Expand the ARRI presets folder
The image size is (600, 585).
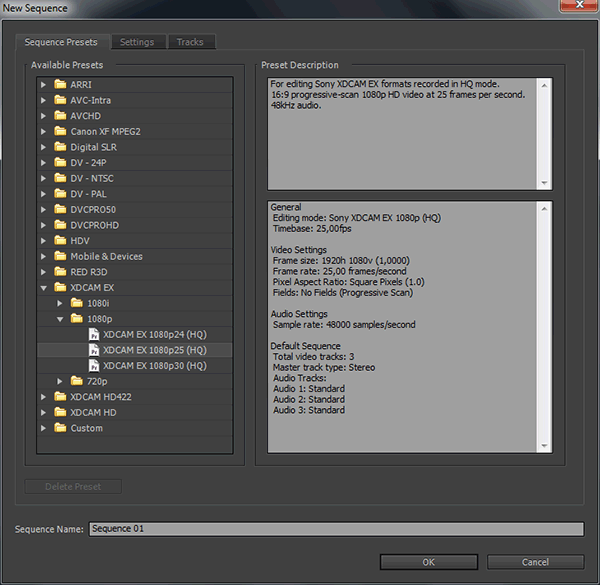point(44,85)
